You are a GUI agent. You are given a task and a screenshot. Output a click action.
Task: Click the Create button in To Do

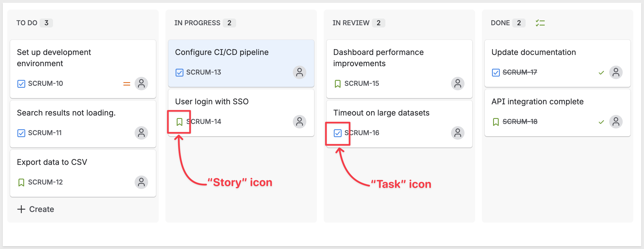coord(36,209)
